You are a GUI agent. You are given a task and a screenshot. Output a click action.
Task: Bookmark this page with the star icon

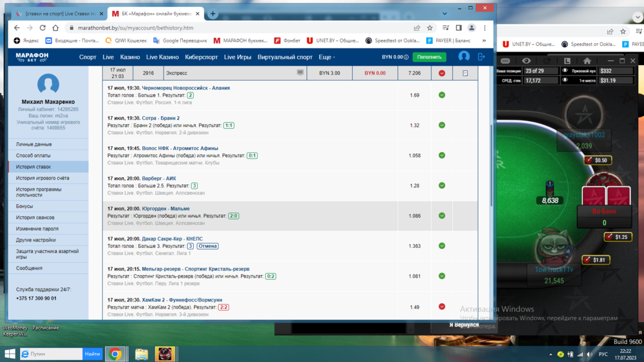pyautogui.click(x=431, y=28)
